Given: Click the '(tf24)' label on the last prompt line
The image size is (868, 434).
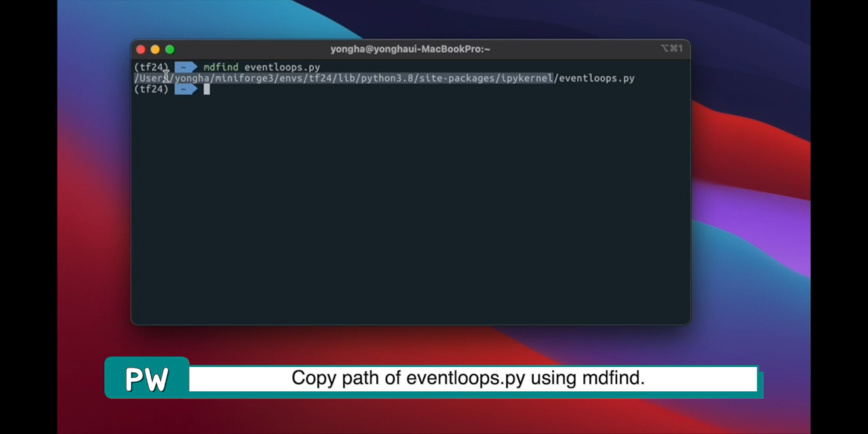Looking at the screenshot, I should pos(151,89).
